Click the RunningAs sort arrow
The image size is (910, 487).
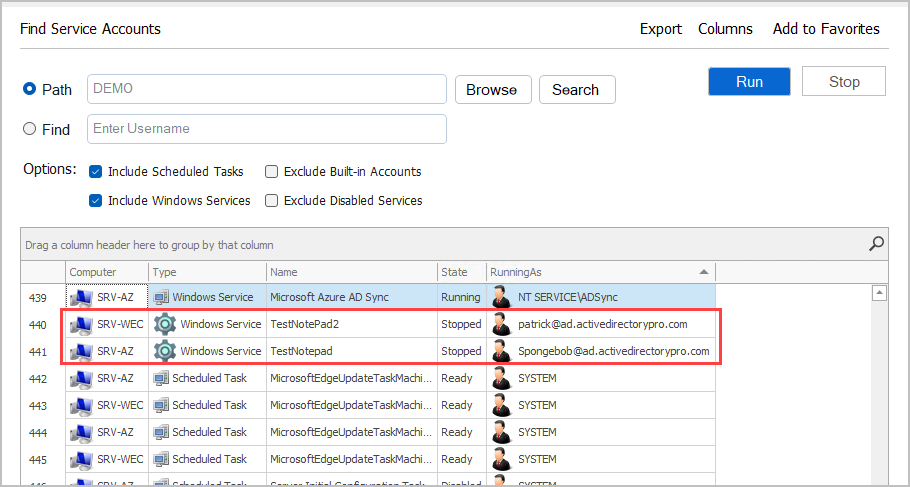[x=704, y=272]
